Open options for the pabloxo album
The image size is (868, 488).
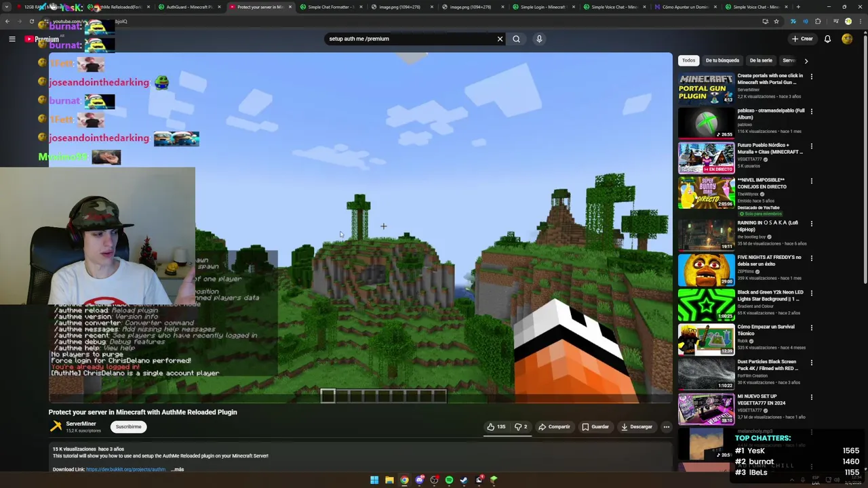811,111
